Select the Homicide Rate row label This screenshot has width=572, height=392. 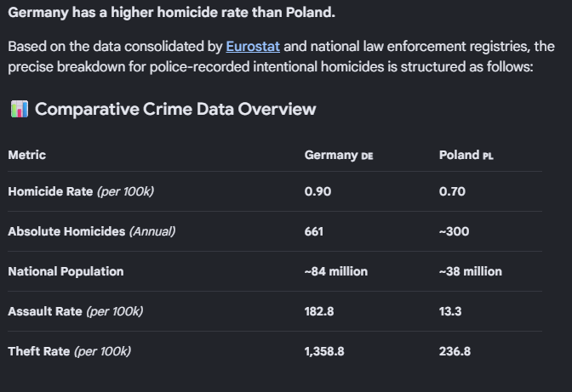coord(81,191)
